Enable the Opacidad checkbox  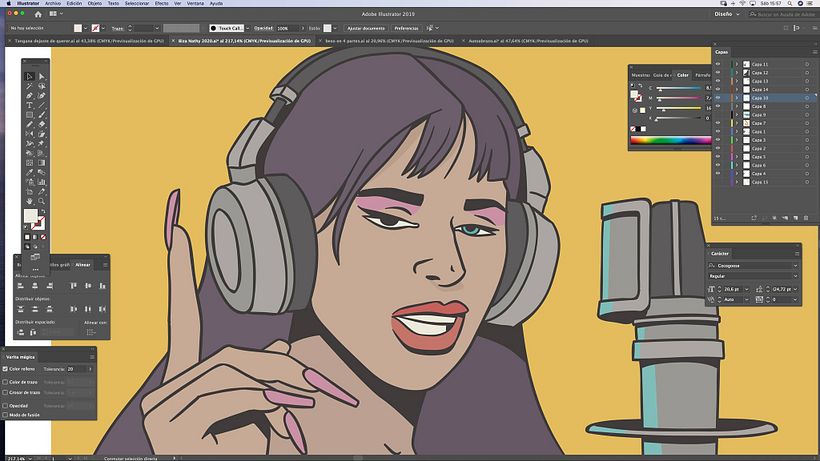point(5,406)
